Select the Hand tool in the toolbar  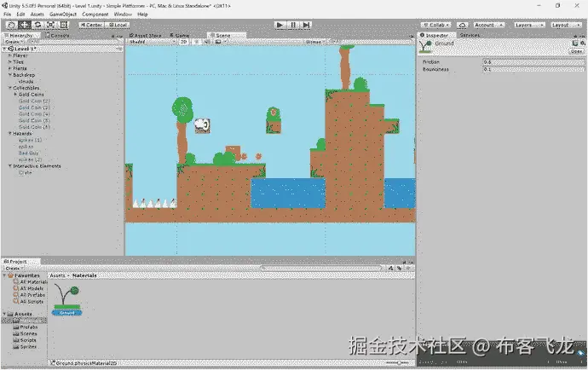[11, 25]
